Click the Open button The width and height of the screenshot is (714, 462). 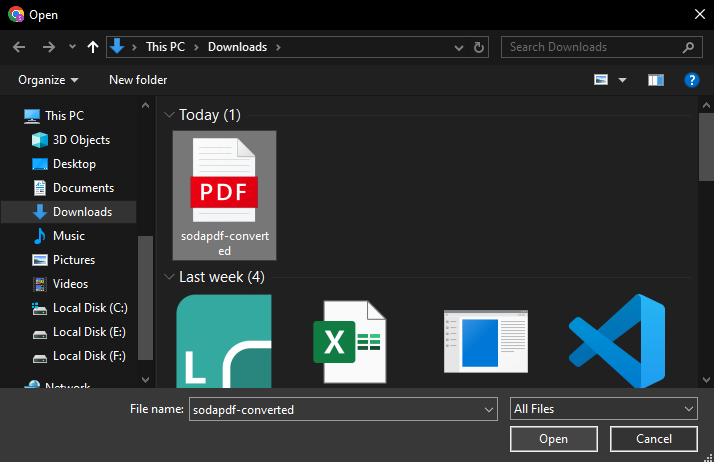pos(554,439)
